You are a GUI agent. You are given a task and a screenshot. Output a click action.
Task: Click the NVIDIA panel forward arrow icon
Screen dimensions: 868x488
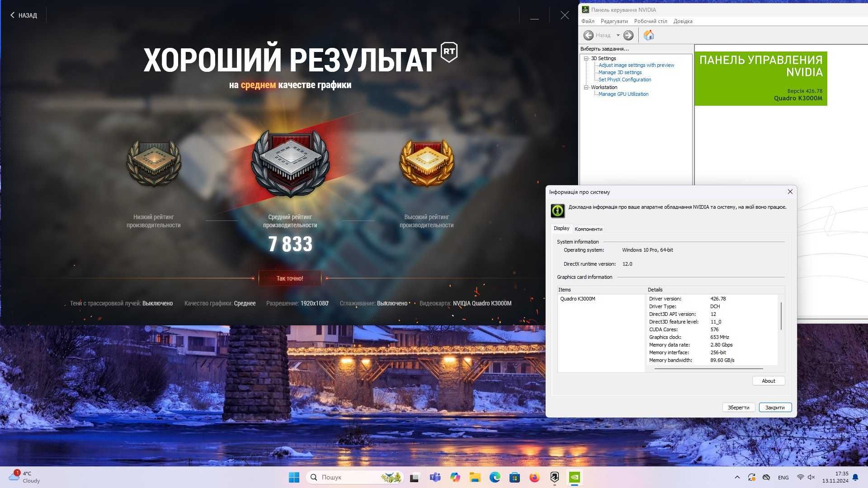tap(628, 35)
